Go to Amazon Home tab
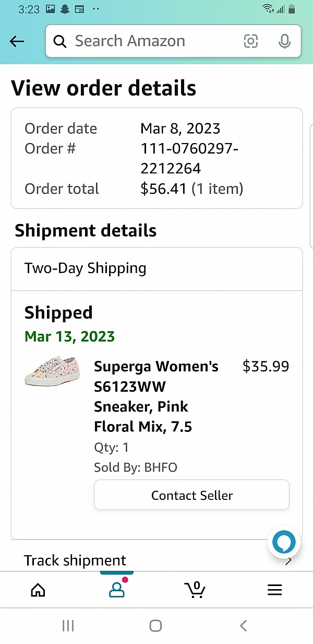This screenshot has height=644, width=313. pos(38,590)
